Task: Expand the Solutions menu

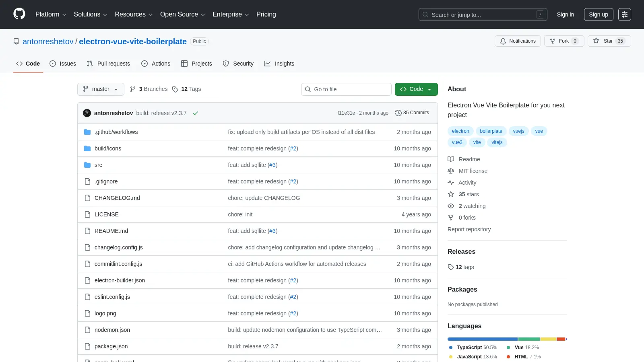Action: (91, 14)
